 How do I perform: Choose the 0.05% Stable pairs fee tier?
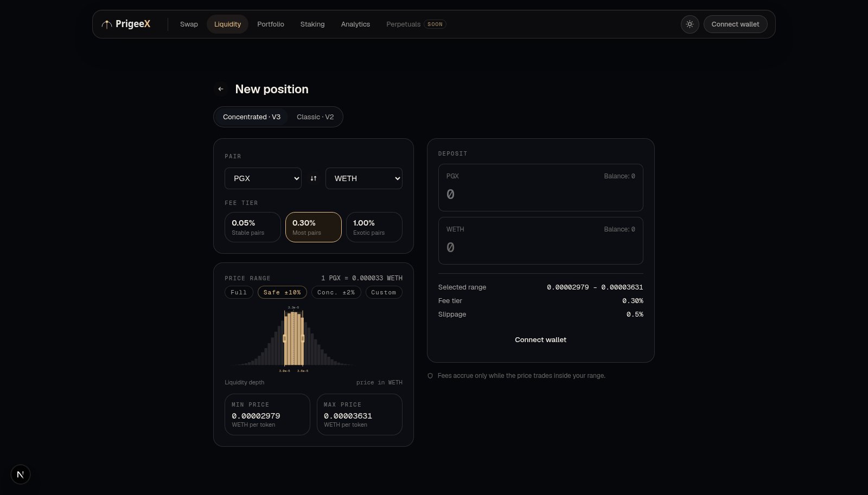[253, 227]
